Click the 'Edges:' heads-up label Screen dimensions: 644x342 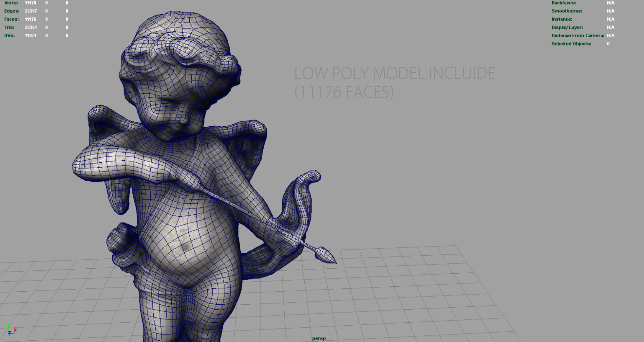[x=12, y=11]
